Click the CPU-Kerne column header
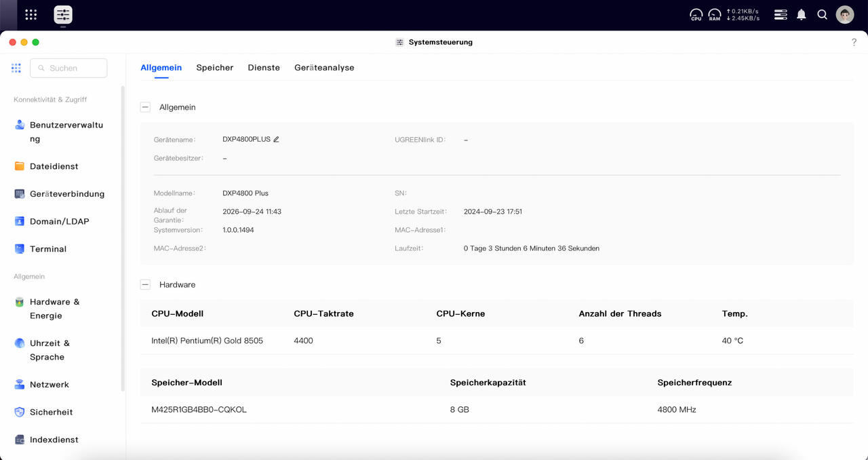The image size is (868, 460). tap(460, 313)
